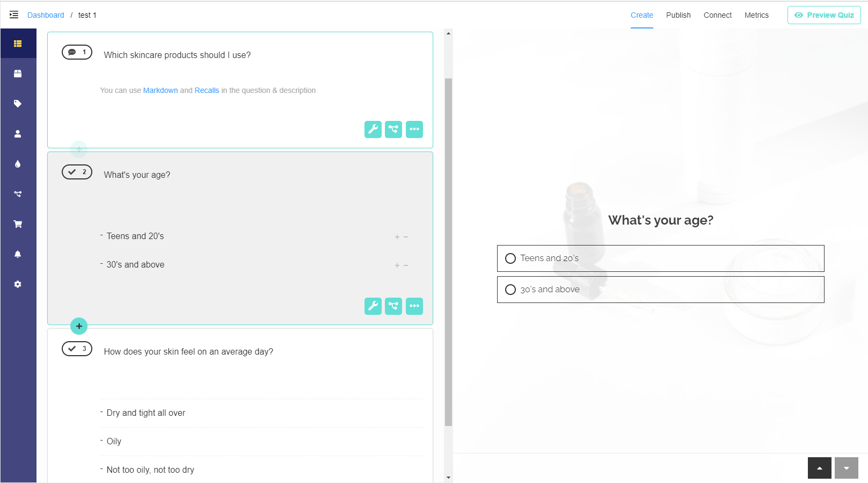The height and width of the screenshot is (483, 868).
Task: Edit Dry and tight all over option
Action: coord(146,413)
